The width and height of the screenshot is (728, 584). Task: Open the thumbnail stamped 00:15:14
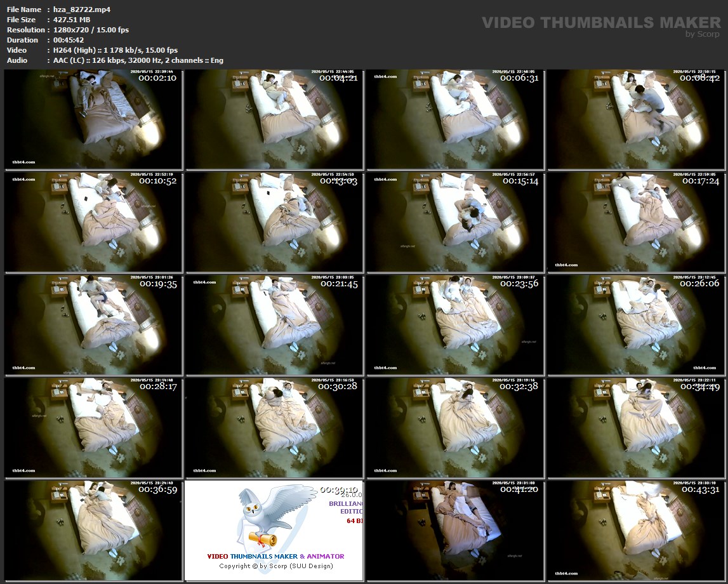455,222
